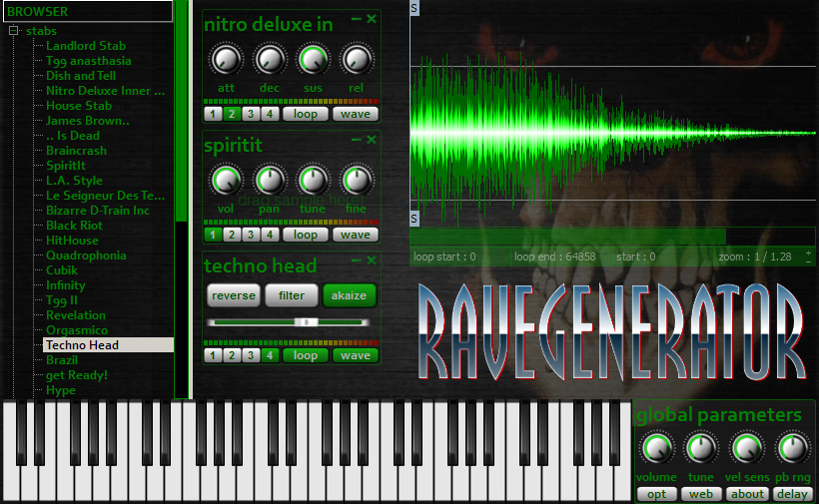
Task: Select Cubik sample
Action: click(62, 270)
